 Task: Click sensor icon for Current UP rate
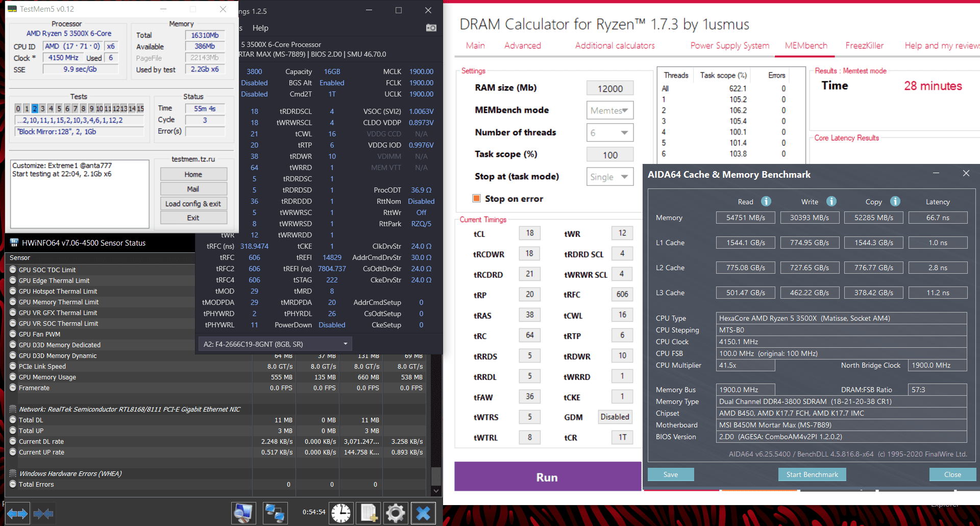13,452
